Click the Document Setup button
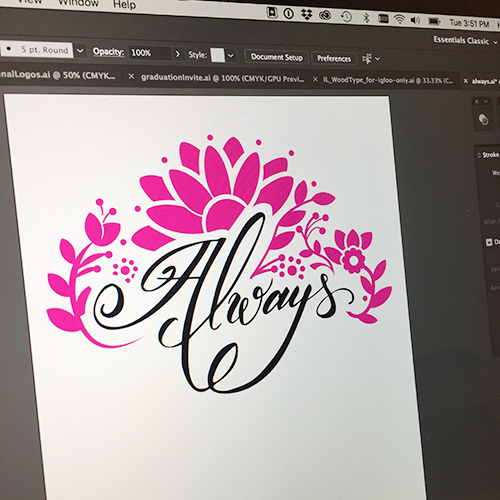 [277, 57]
